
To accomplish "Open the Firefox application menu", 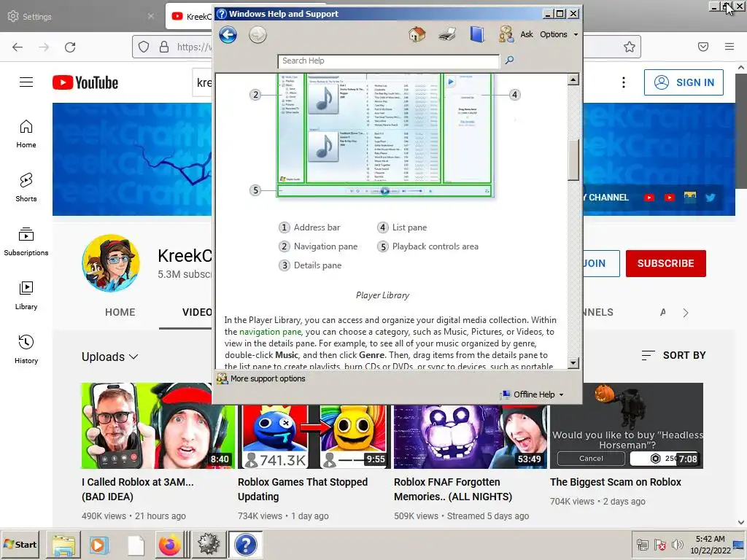I will coord(729,47).
